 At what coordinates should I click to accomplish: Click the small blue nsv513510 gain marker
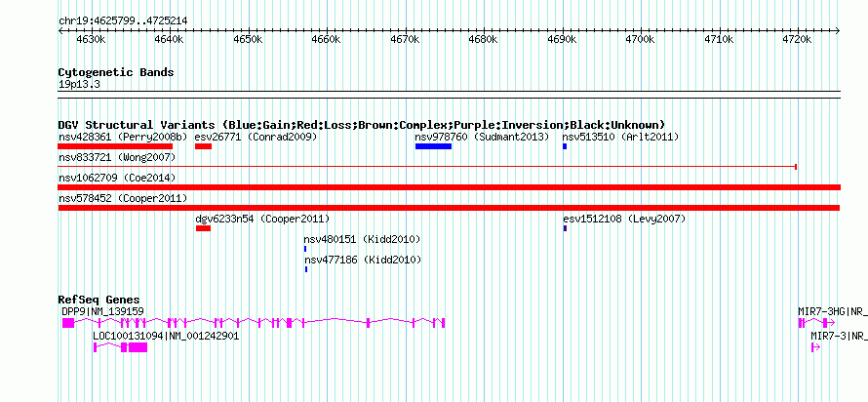[x=565, y=146]
